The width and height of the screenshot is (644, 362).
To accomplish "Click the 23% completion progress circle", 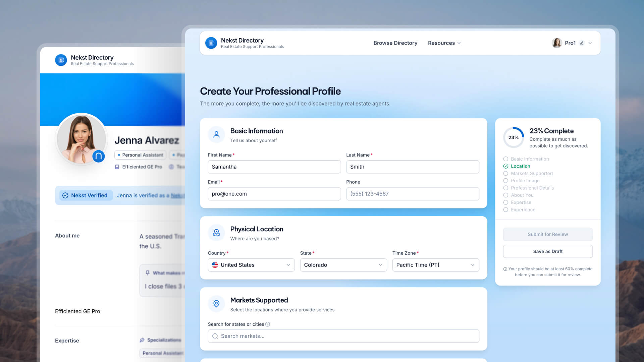I will click(x=513, y=137).
